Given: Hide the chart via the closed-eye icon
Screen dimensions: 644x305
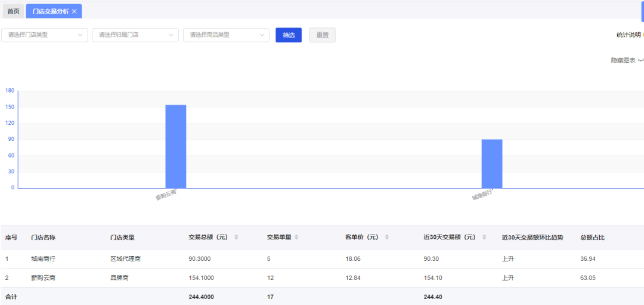Looking at the screenshot, I should (x=640, y=60).
